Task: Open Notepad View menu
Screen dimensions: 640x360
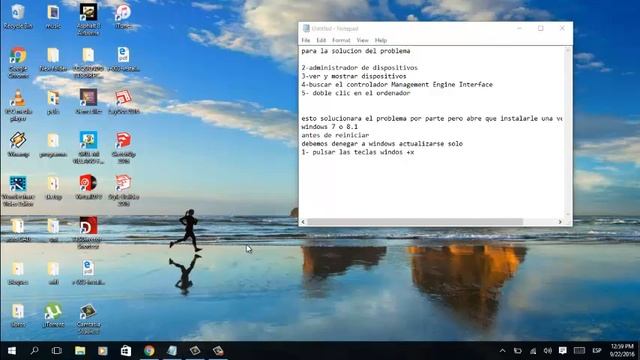Action: tap(362, 40)
